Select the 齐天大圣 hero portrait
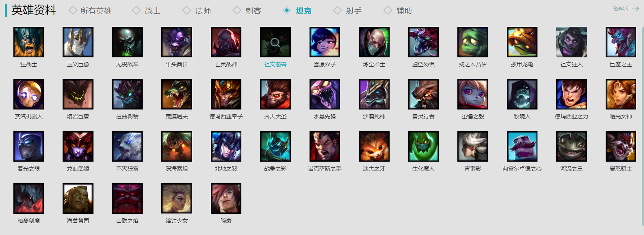This screenshot has width=644, height=235. (275, 94)
